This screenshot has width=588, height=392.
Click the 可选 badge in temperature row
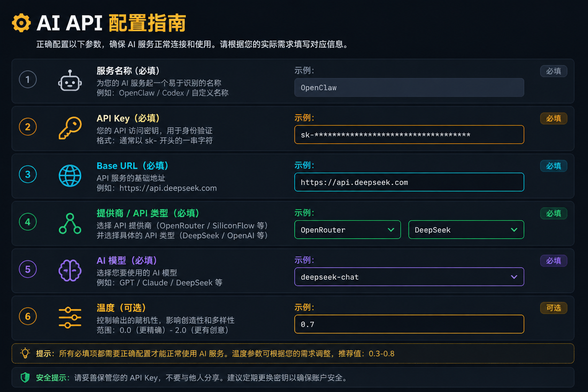tap(554, 308)
